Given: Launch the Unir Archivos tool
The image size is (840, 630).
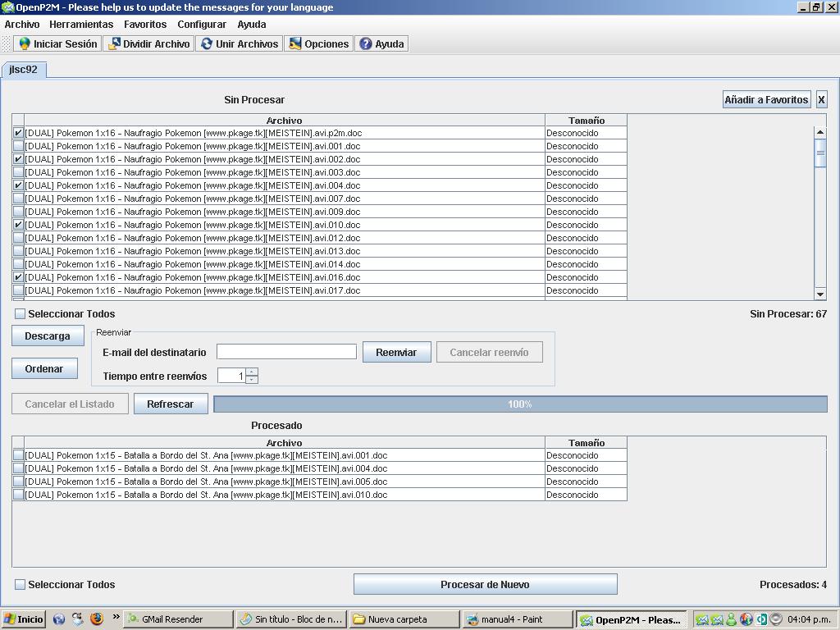Looking at the screenshot, I should pyautogui.click(x=239, y=44).
